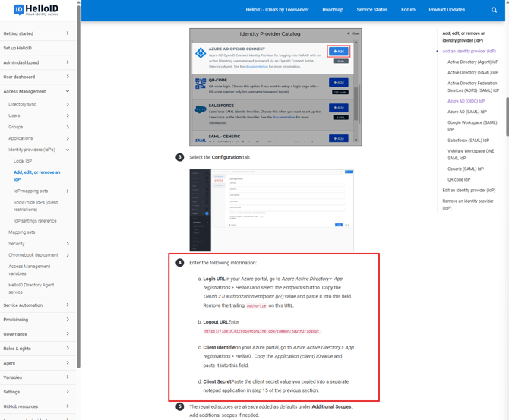
Task: Open the Configuration tab screenshot thumbnail
Action: pos(271,210)
